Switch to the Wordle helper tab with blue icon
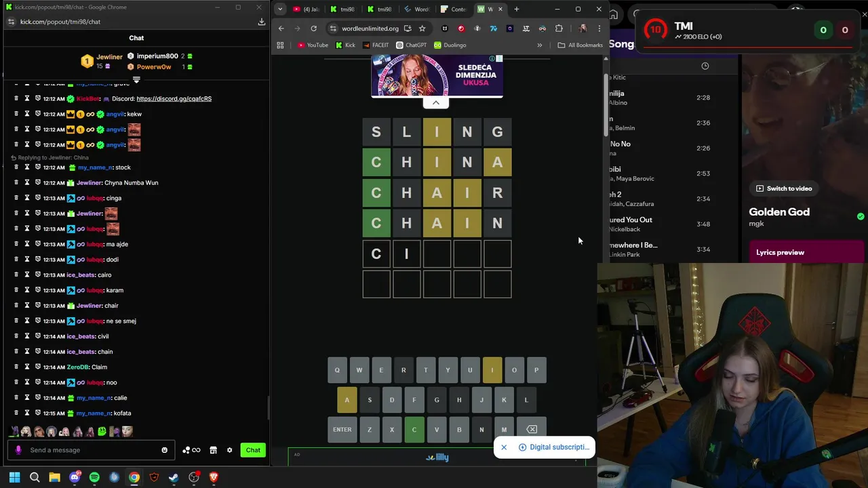This screenshot has height=488, width=868. click(416, 9)
